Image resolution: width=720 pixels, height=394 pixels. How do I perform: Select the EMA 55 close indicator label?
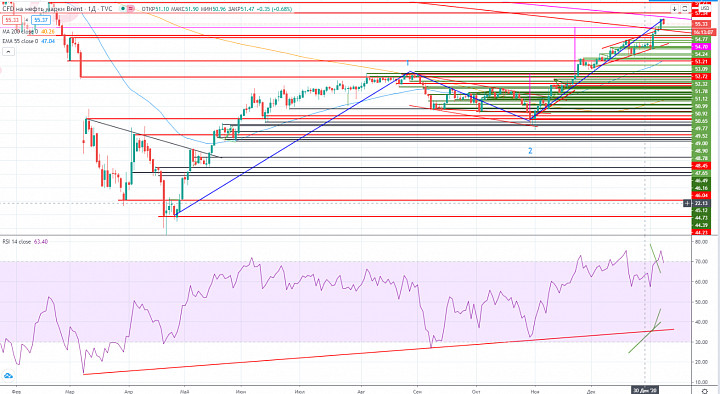pos(21,41)
